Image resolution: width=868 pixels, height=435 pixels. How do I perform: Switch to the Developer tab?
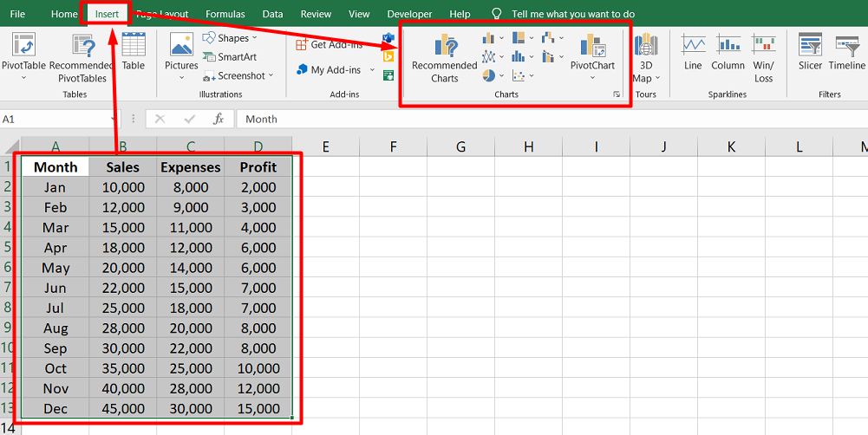pos(410,14)
